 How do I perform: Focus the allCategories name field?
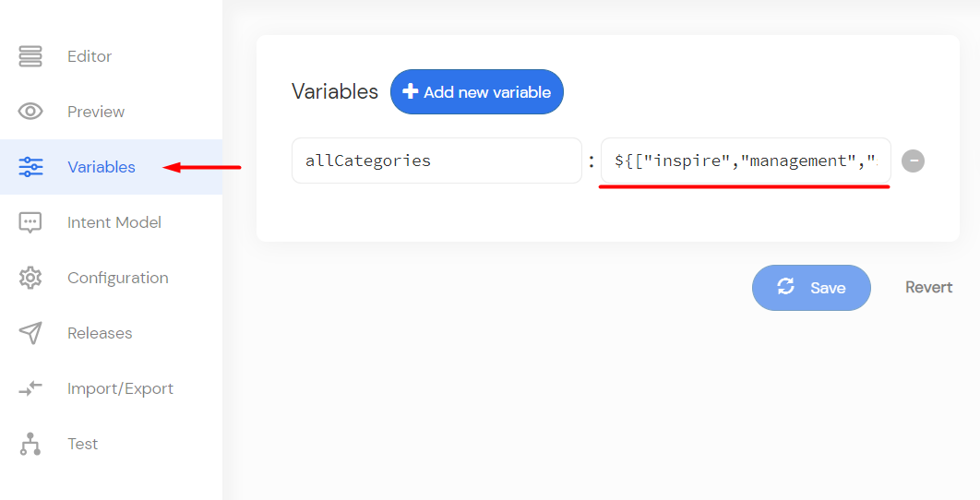436,161
